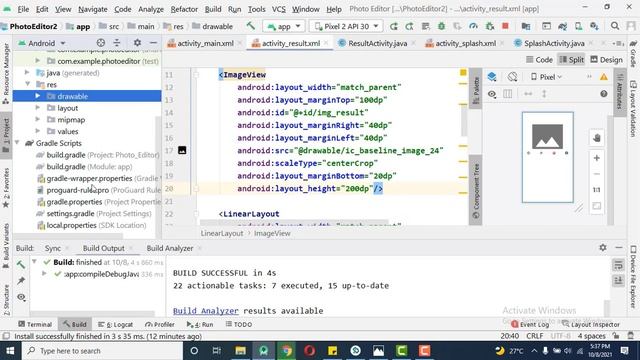Screen dimensions: 640x360
Task: Switch editor to Split view mode
Action: 571,60
